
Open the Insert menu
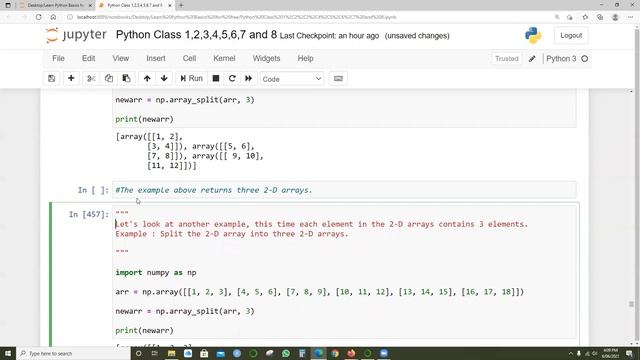(156, 58)
